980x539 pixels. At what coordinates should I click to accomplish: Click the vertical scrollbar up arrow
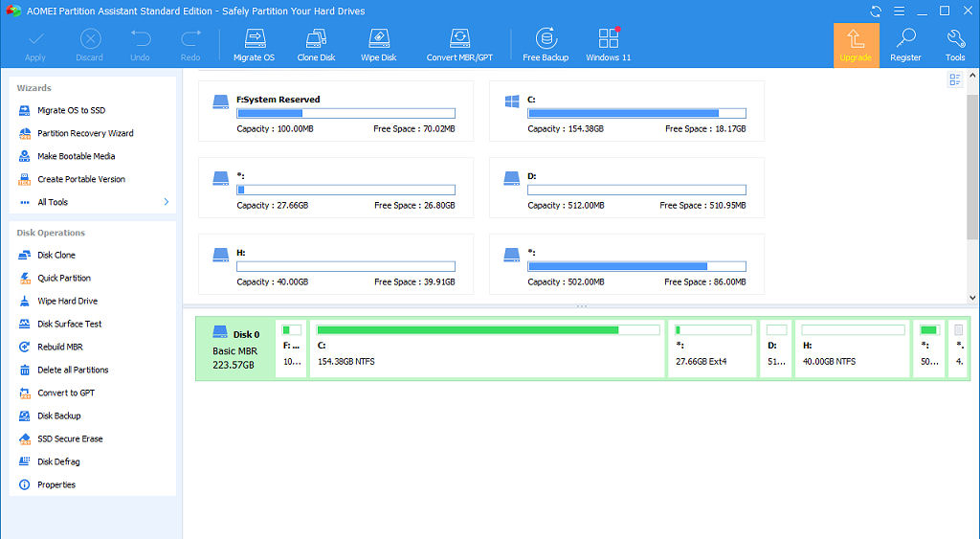point(972,76)
